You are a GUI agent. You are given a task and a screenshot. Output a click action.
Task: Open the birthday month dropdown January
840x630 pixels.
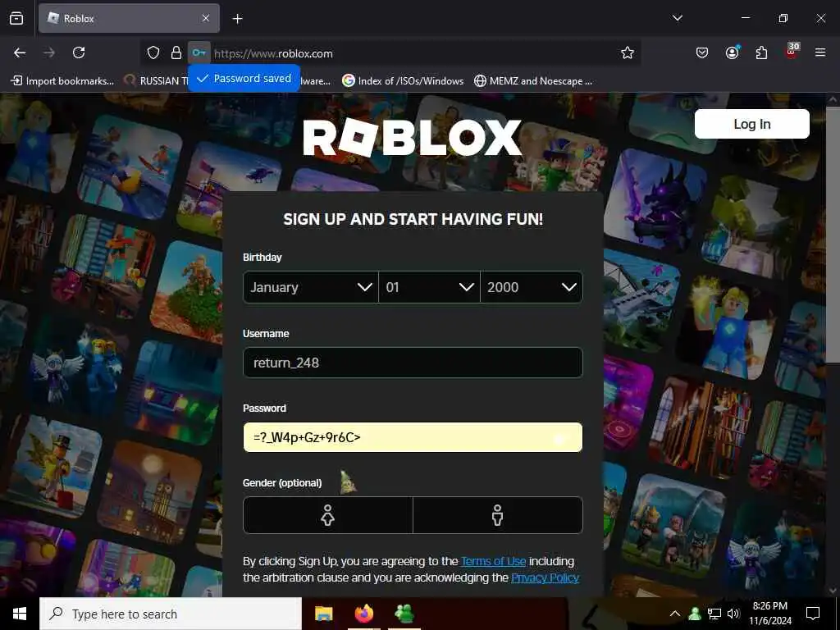pyautogui.click(x=311, y=287)
